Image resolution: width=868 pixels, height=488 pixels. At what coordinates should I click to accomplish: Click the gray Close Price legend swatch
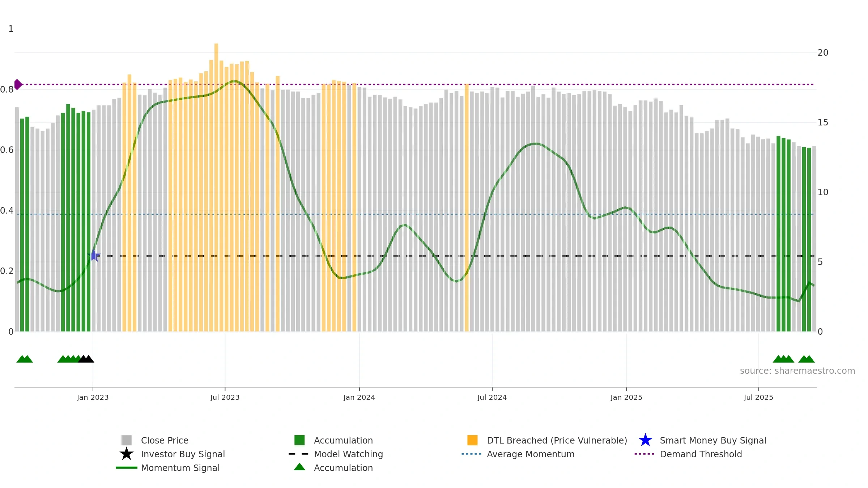coord(127,440)
